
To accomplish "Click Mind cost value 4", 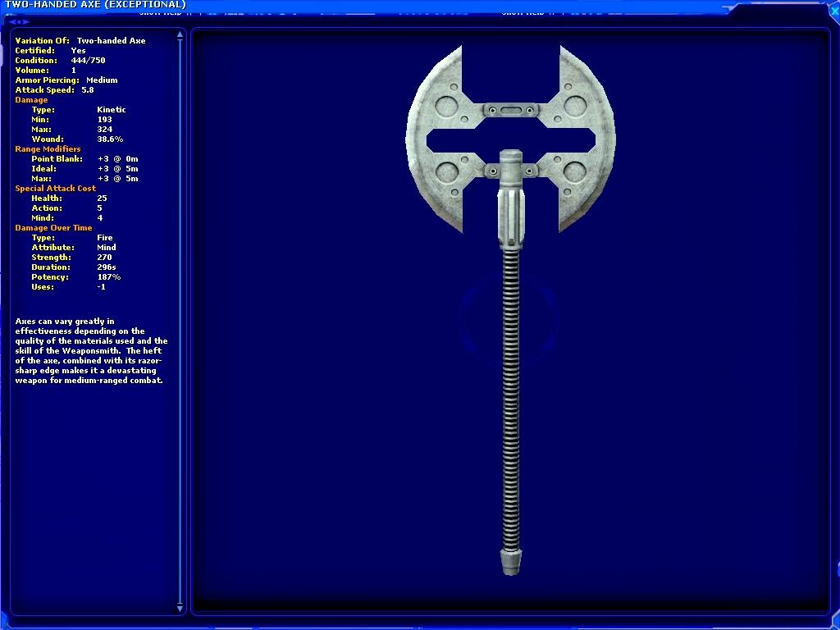I will [x=99, y=218].
